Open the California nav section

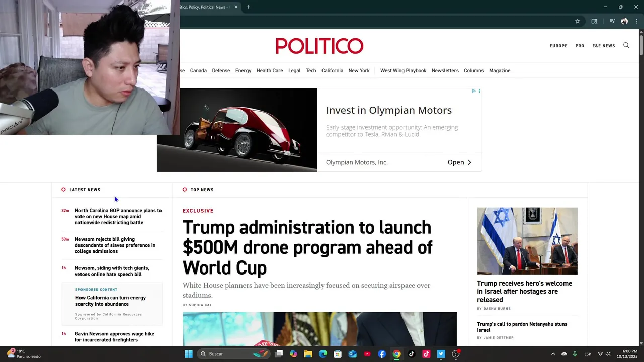[332, 71]
